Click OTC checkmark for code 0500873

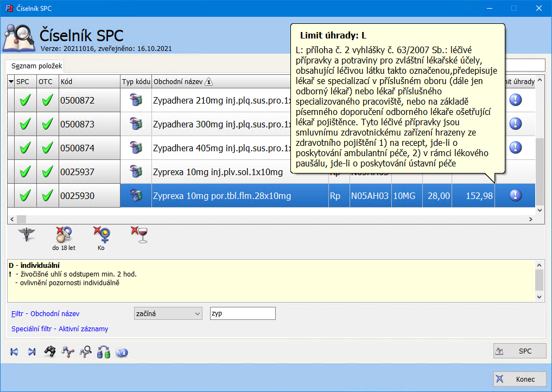tap(48, 124)
